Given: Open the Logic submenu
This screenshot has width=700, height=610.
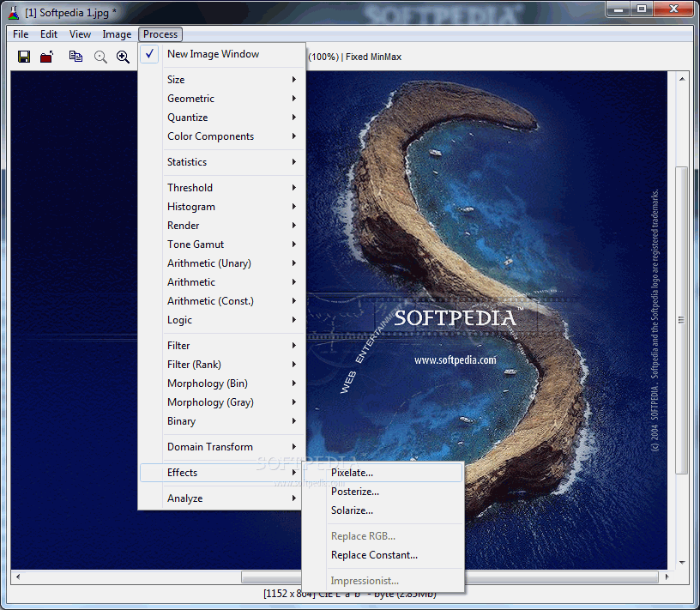Looking at the screenshot, I should pyautogui.click(x=222, y=320).
